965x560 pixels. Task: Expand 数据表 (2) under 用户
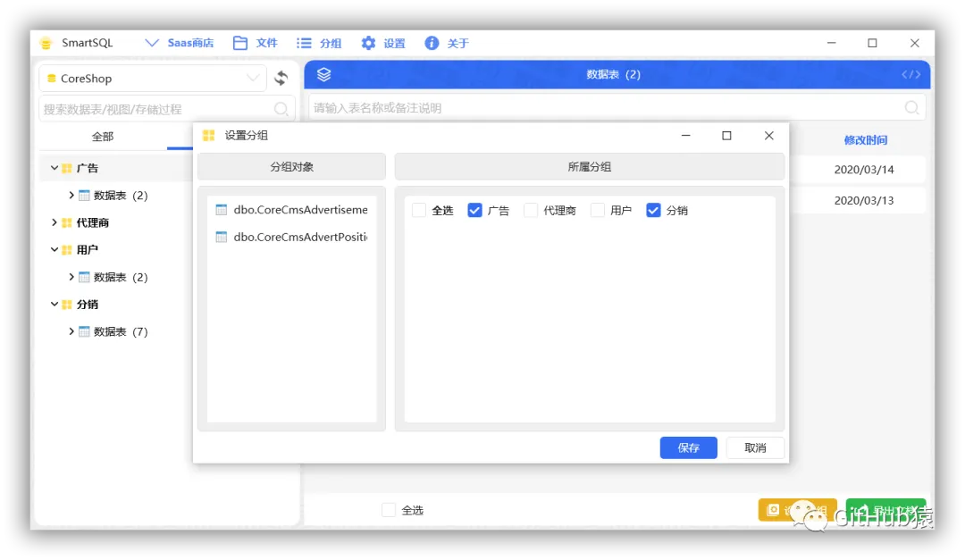tap(71, 277)
